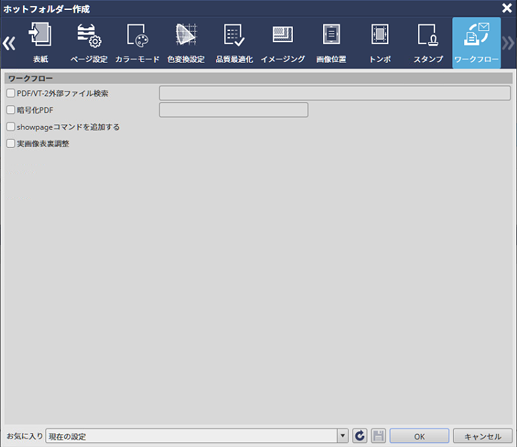517x447 pixels.
Task: Switch to the カラーモード tab
Action: [137, 43]
